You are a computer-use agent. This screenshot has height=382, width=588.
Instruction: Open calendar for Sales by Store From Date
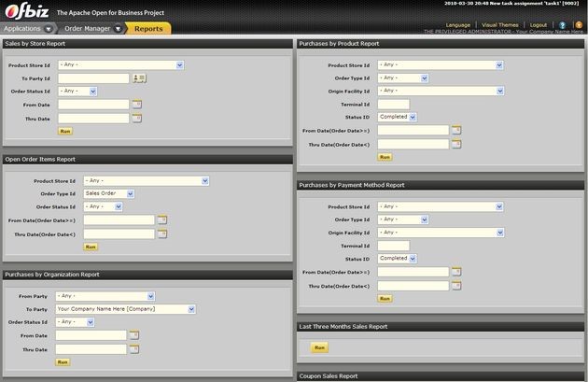pyautogui.click(x=137, y=105)
